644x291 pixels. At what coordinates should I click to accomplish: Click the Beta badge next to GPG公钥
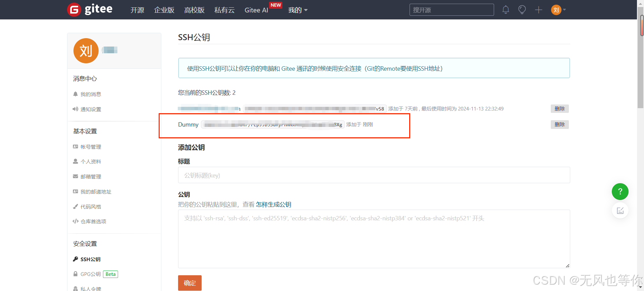110,274
